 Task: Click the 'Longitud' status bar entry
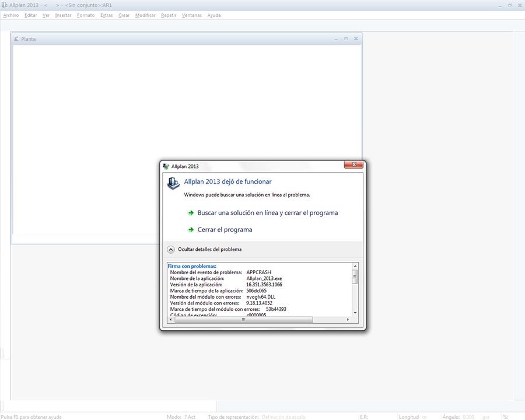pos(409,417)
